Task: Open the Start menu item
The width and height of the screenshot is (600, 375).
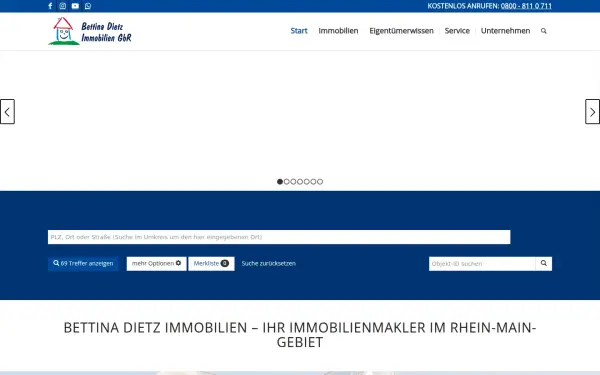Action: (x=299, y=31)
